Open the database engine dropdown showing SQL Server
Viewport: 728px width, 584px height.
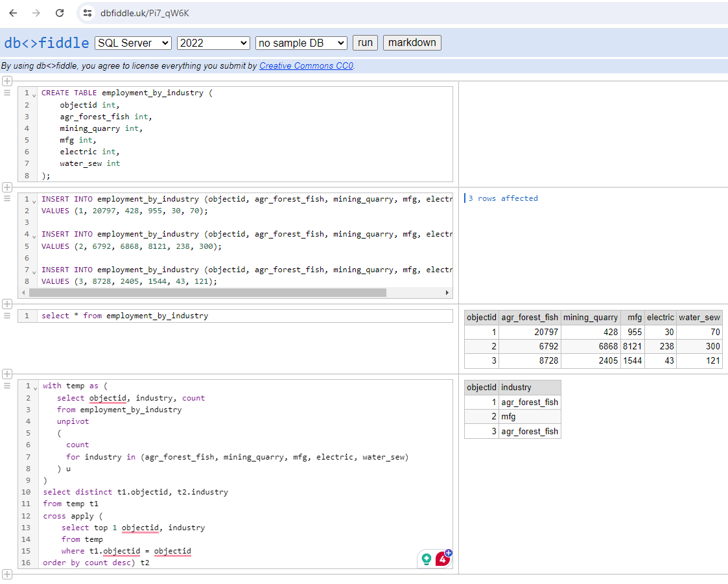coord(132,43)
